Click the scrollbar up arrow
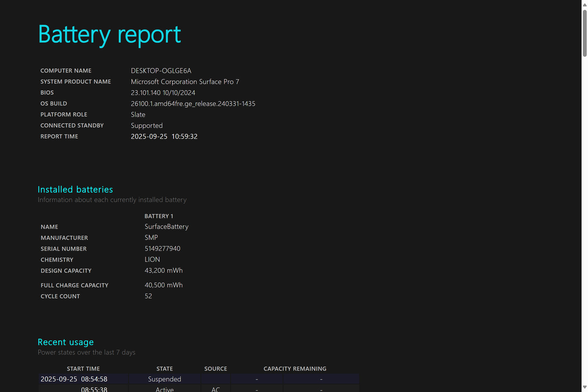This screenshot has width=588, height=392. click(584, 5)
